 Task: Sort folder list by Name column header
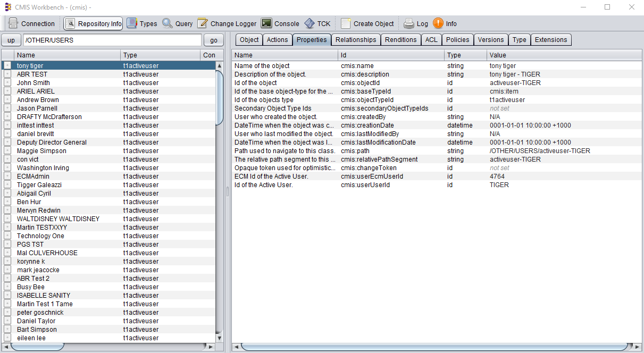pos(67,55)
